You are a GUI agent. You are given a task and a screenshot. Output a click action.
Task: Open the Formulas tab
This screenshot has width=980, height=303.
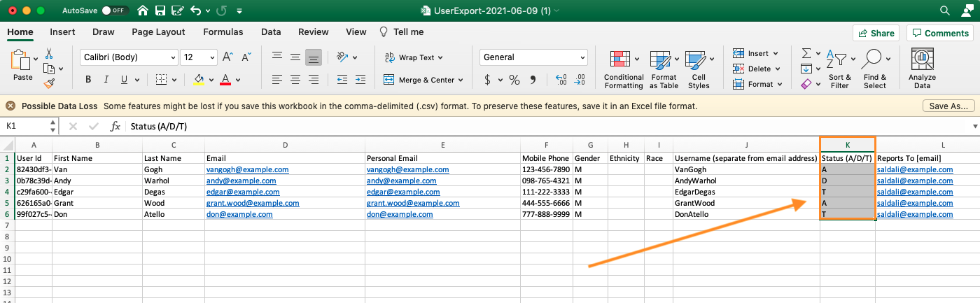(x=223, y=32)
